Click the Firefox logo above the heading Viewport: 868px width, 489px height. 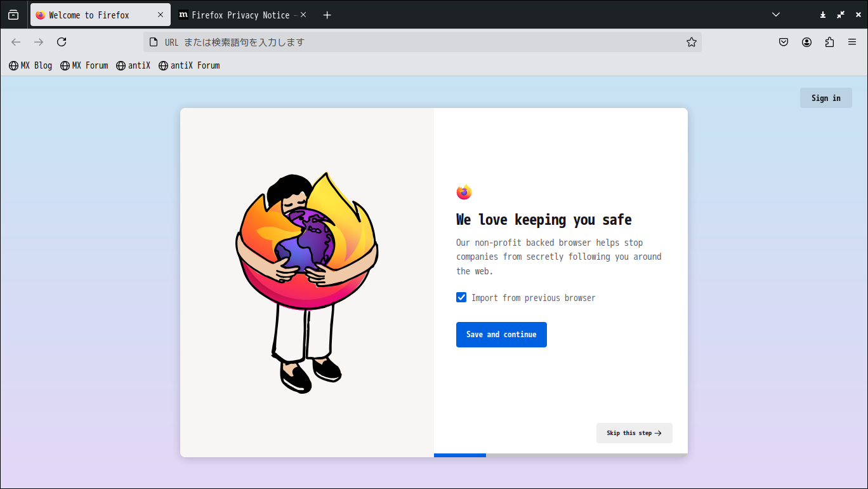464,192
